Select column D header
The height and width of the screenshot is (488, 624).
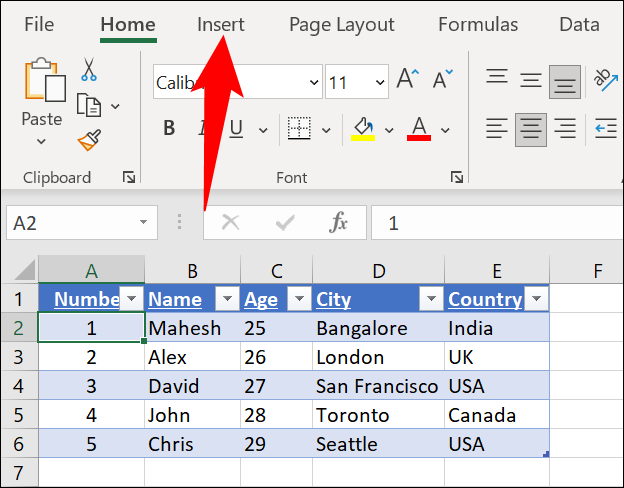coord(378,270)
